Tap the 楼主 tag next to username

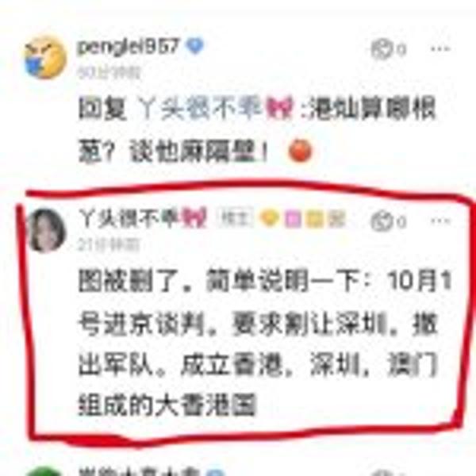(234, 217)
